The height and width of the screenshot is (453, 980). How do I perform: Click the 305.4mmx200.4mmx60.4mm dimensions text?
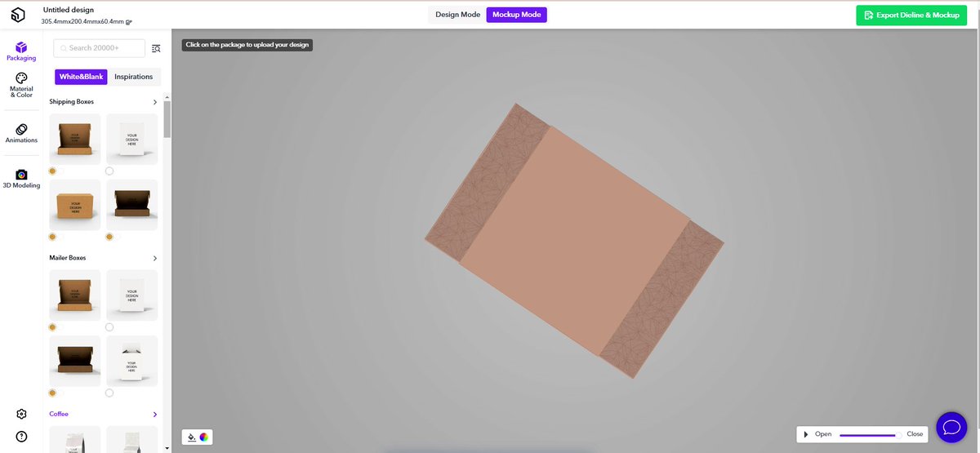[x=82, y=22]
